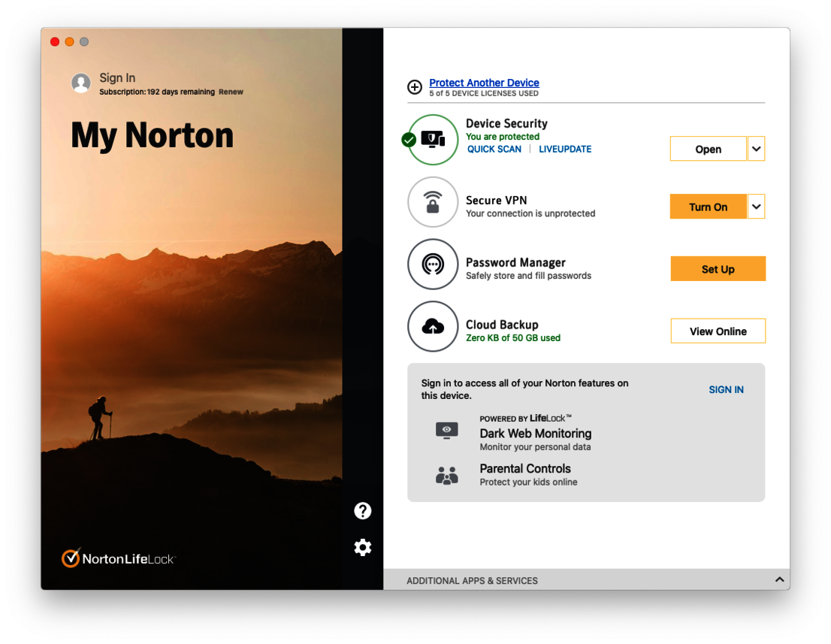
Task: Open settings with the gear icon
Action: (x=363, y=547)
